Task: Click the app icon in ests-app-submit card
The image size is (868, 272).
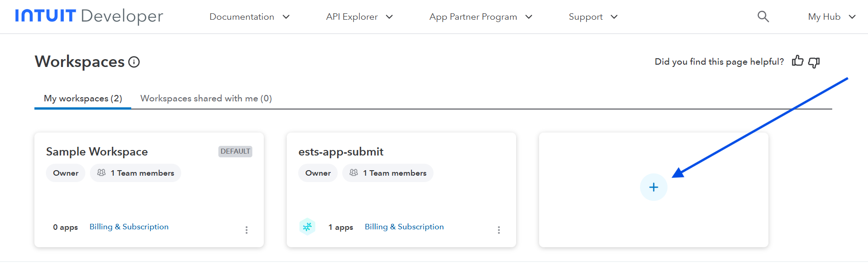Action: 307,227
